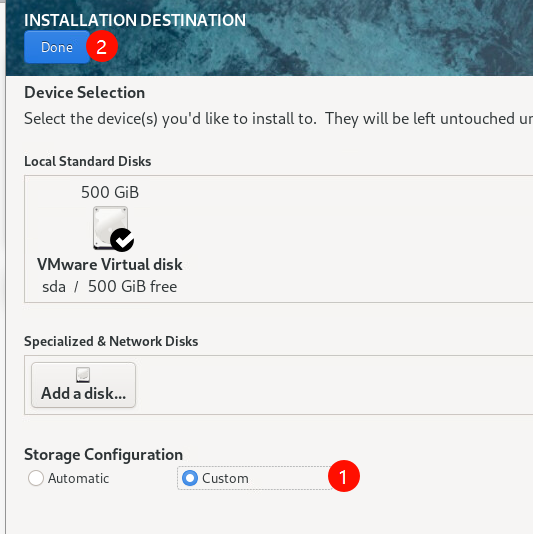Open the Add a disk... dialog
This screenshot has width=533, height=534.
(x=83, y=385)
